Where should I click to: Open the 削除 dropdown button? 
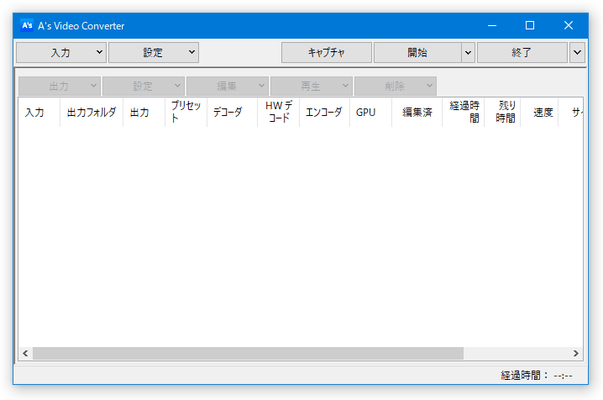coord(395,86)
